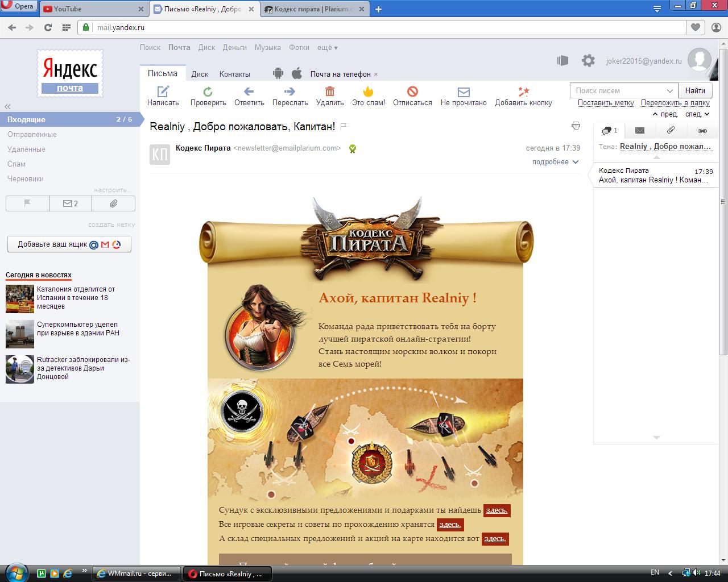Close the Почта на телефон tab

click(x=375, y=74)
